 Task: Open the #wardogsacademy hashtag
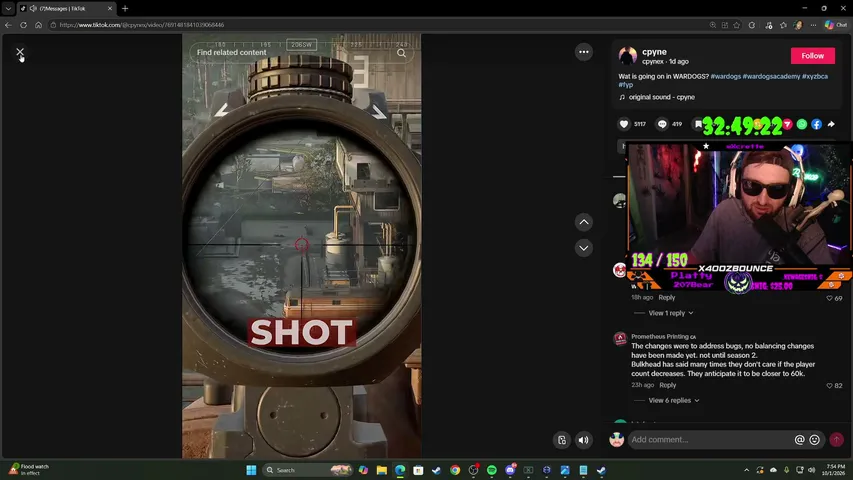(x=771, y=76)
